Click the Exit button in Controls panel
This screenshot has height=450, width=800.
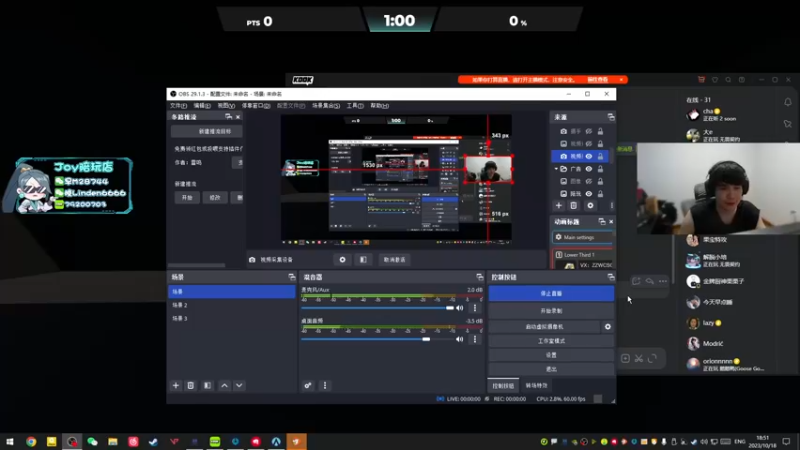[551, 369]
